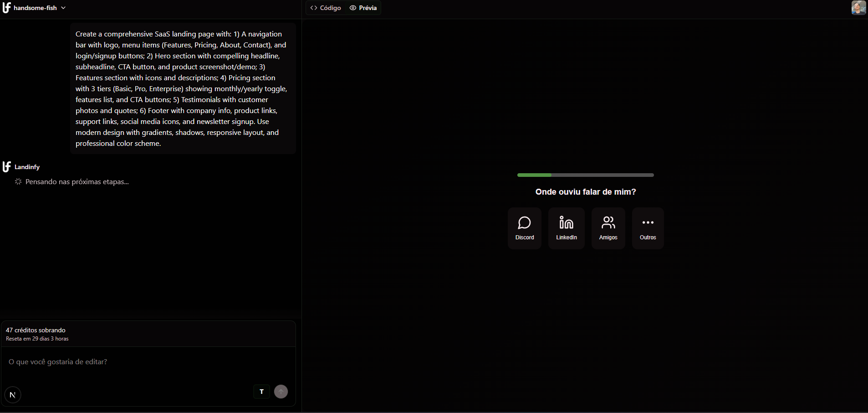Viewport: 868px width, 413px height.
Task: Select the Outros option with three dots
Action: click(648, 228)
